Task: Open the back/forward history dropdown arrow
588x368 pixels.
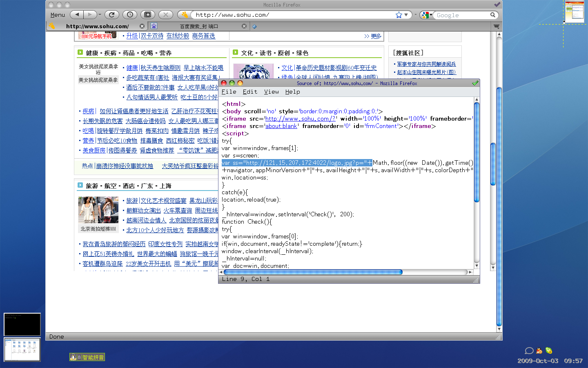Action: point(100,15)
